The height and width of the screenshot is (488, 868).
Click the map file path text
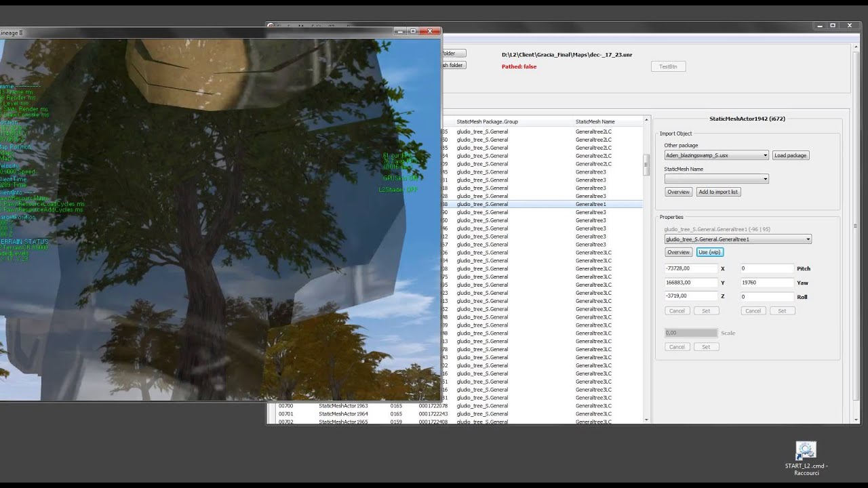(567, 54)
